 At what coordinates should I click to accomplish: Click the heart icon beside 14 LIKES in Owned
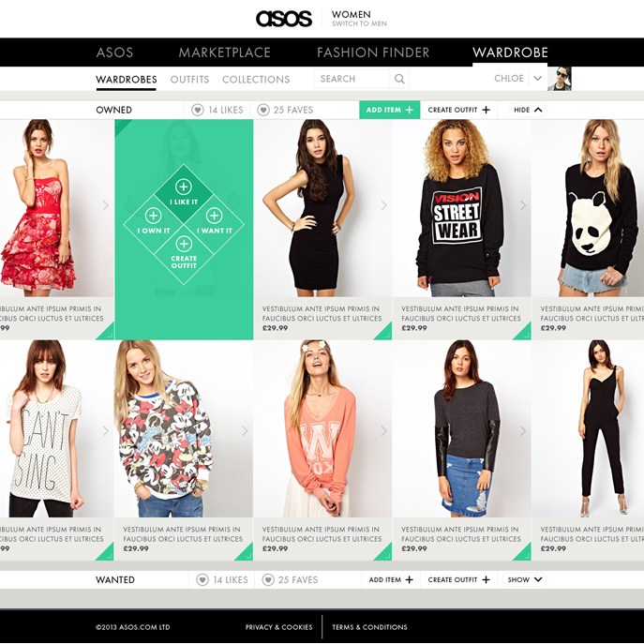tap(198, 110)
